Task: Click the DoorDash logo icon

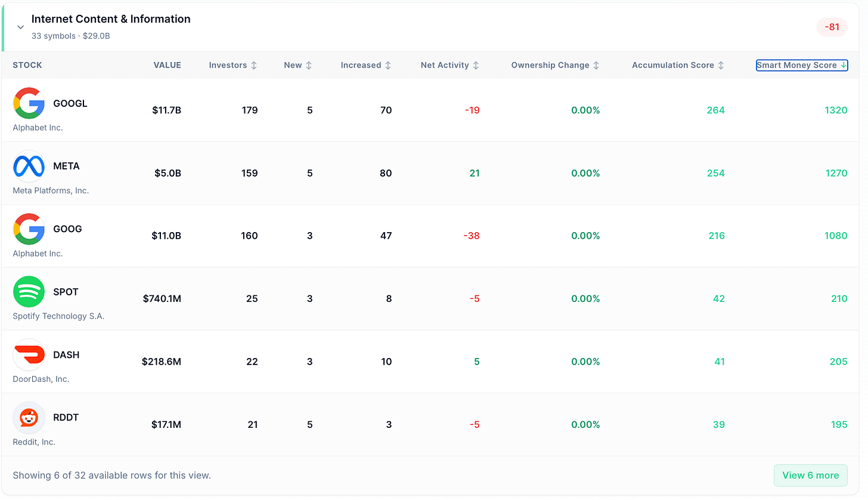Action: pos(29,354)
